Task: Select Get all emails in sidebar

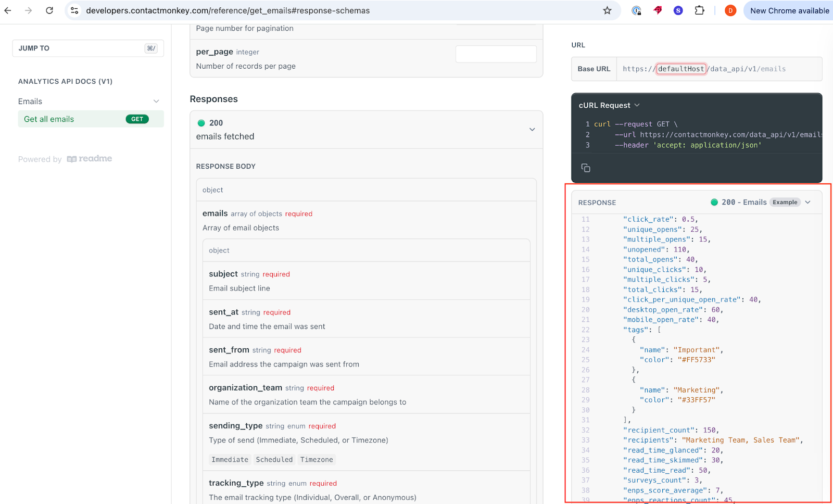Action: point(49,119)
